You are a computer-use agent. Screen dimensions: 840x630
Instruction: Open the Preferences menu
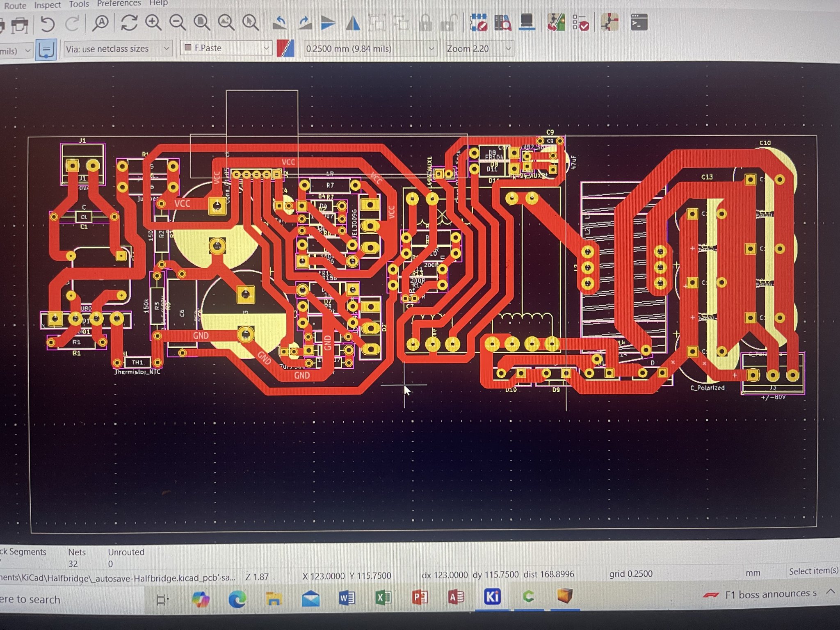(x=119, y=3)
